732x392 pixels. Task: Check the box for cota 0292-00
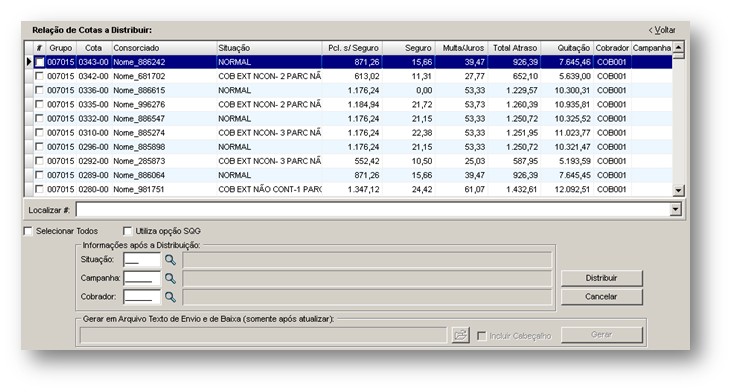pyautogui.click(x=40, y=161)
